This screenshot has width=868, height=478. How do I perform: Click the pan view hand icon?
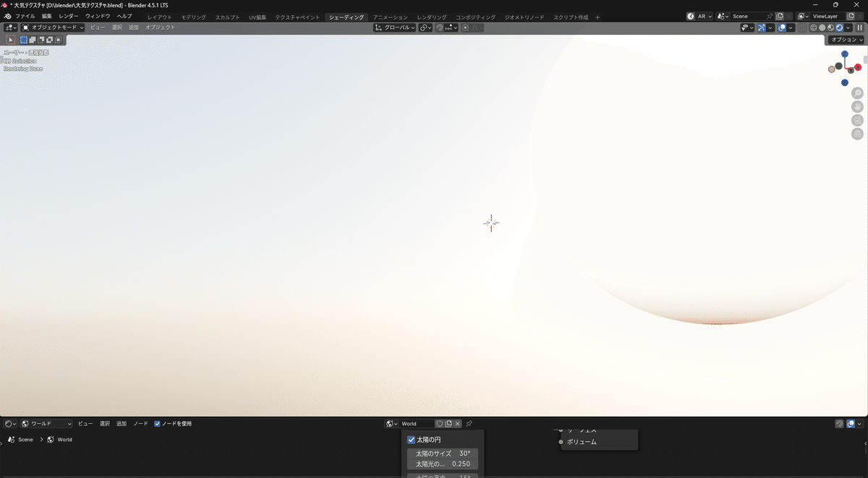[857, 107]
